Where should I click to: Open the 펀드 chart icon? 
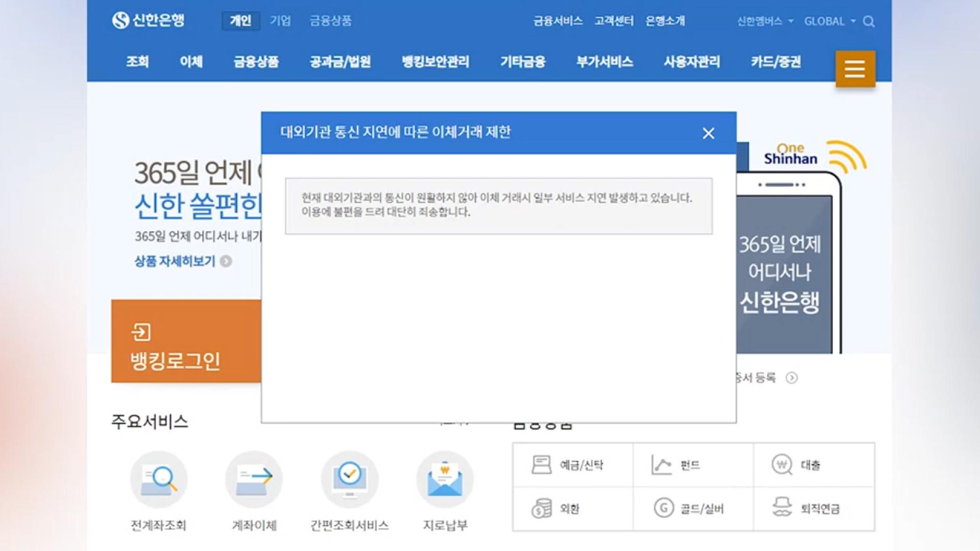click(x=662, y=465)
